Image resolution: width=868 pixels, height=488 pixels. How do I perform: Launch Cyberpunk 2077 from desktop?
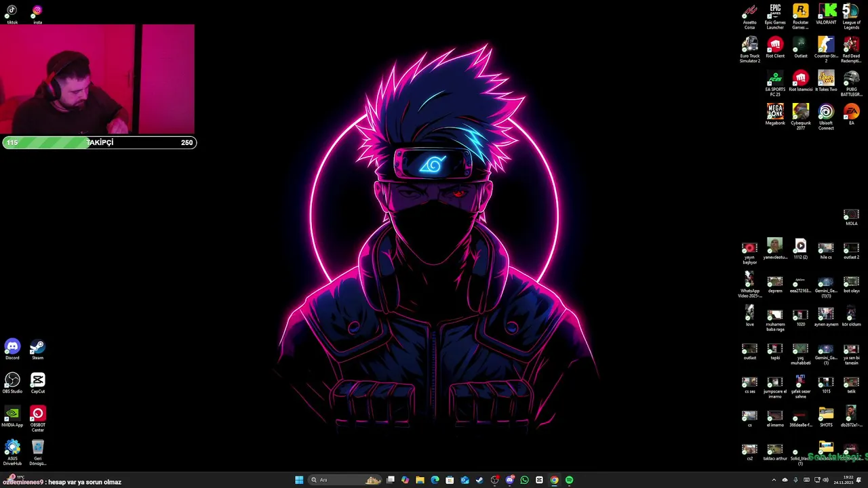click(x=801, y=117)
